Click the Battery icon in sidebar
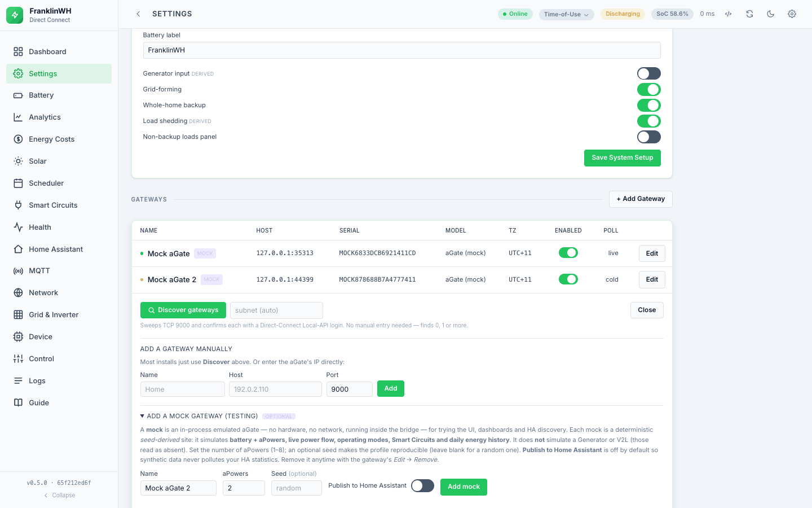Image resolution: width=812 pixels, height=508 pixels. pyautogui.click(x=18, y=95)
